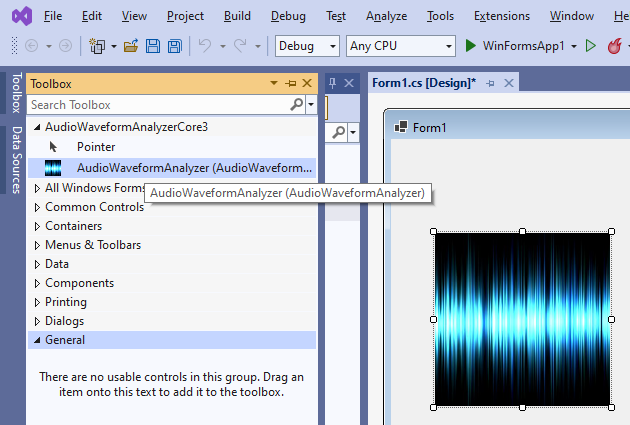
Task: Click Start Without Debugging outline play icon
Action: 590,46
